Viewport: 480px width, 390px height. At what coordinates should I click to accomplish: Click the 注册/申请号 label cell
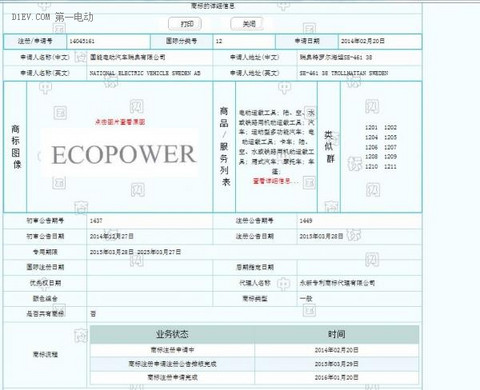(x=35, y=41)
